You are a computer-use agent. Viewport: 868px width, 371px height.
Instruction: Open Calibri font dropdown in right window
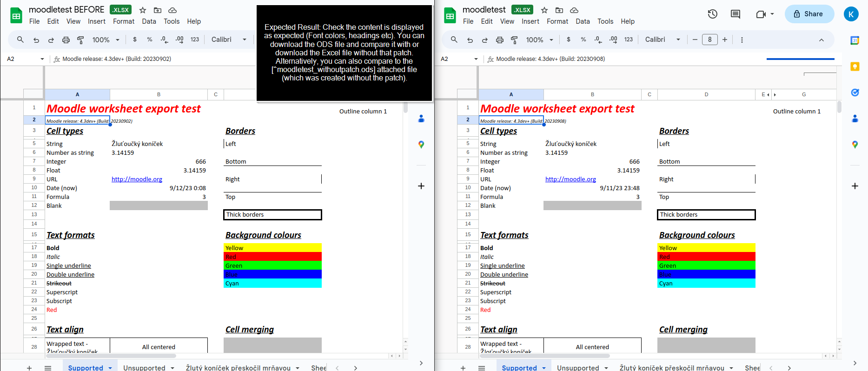[663, 40]
